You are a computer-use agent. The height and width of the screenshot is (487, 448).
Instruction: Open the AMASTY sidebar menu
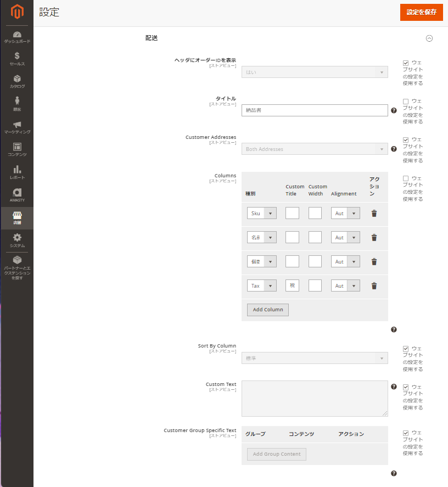point(17,195)
